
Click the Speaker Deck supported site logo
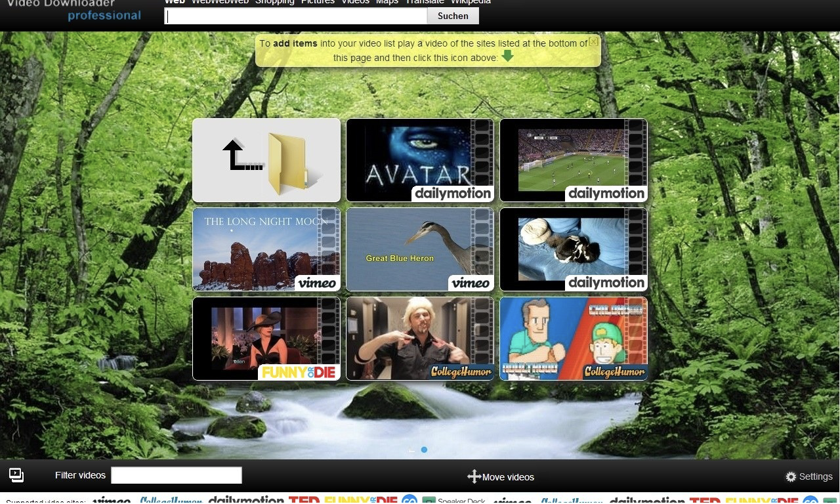pyautogui.click(x=453, y=501)
